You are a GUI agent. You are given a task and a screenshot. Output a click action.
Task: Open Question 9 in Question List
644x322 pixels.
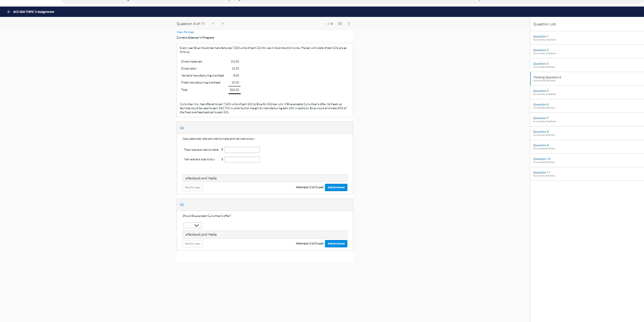(x=541, y=145)
